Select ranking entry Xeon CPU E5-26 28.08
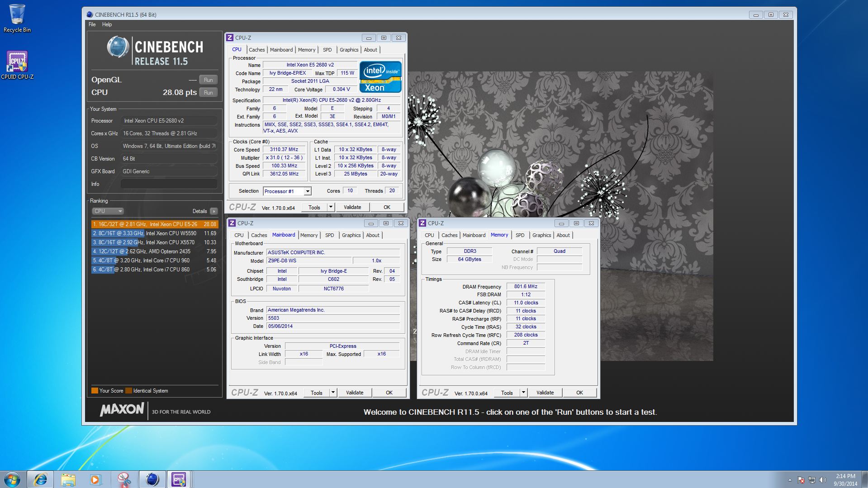The image size is (868, 488). 154,224
